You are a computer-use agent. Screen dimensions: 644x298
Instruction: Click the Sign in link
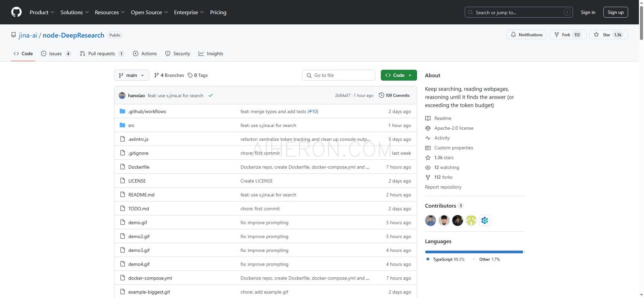(x=588, y=12)
